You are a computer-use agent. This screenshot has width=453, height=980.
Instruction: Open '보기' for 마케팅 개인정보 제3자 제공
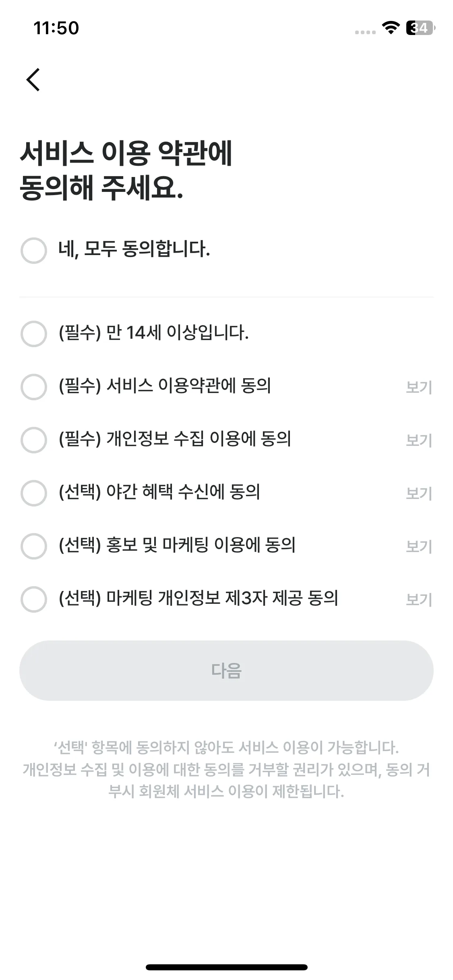[x=419, y=600]
